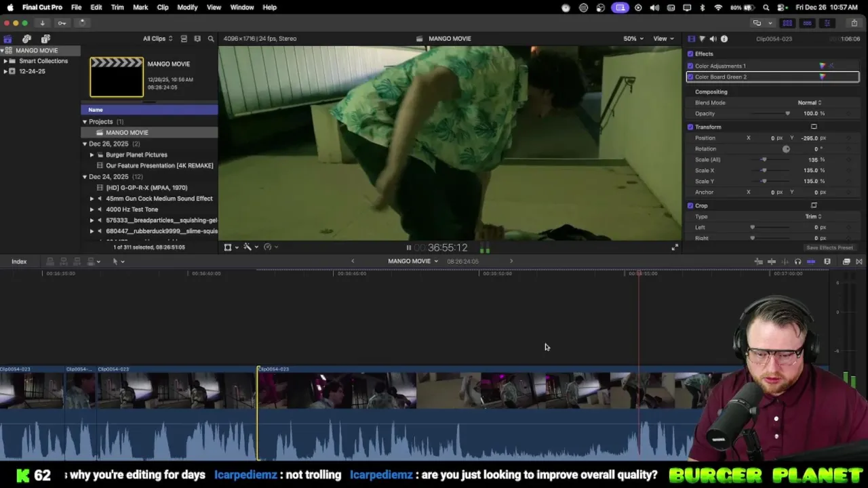Search the browser with magnifier icon

211,39
